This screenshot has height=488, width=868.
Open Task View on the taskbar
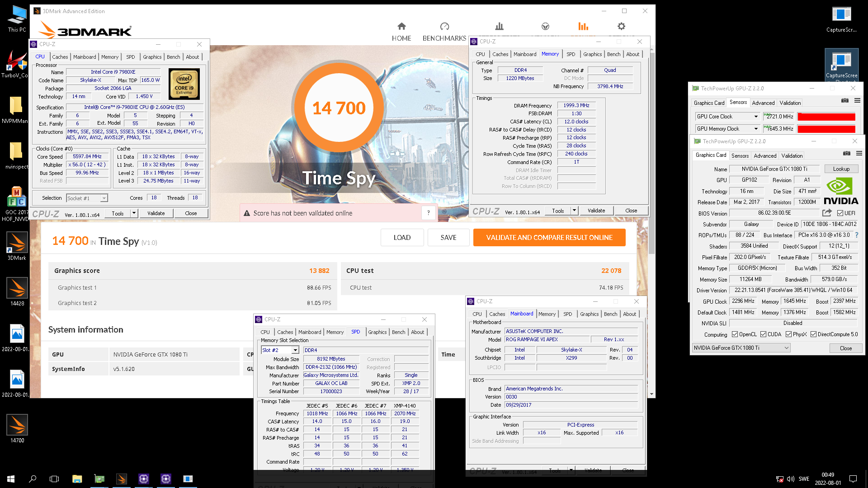[x=54, y=479]
